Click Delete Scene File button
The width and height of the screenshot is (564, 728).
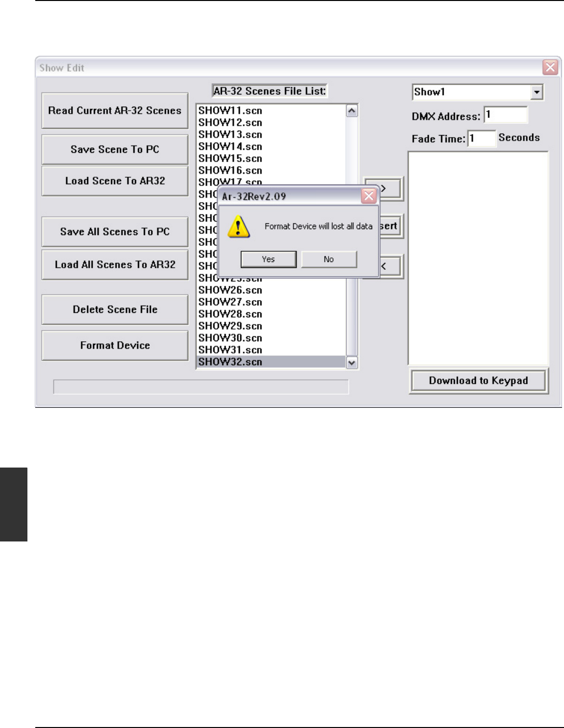(x=115, y=309)
